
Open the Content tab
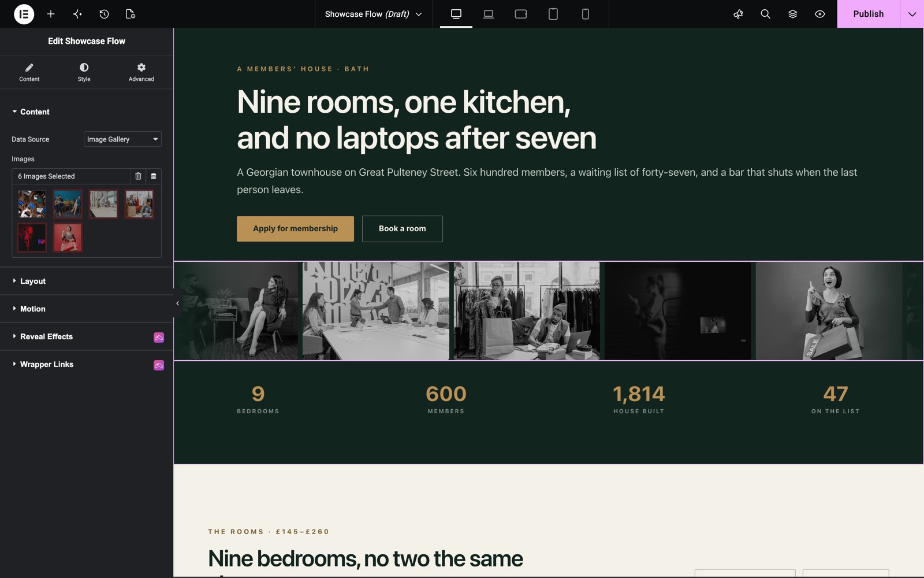click(x=29, y=72)
